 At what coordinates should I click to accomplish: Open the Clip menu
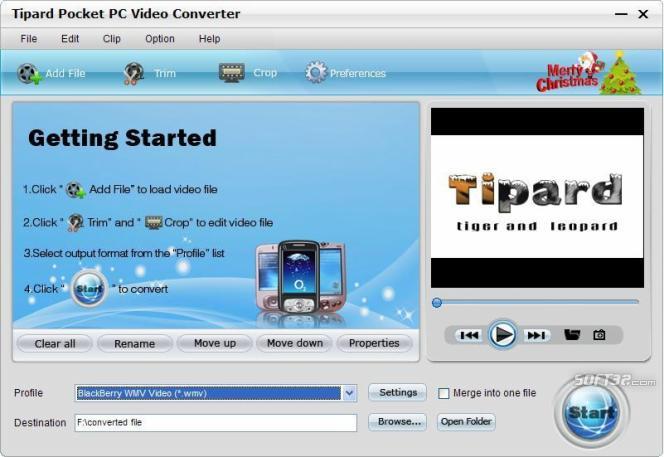click(112, 39)
